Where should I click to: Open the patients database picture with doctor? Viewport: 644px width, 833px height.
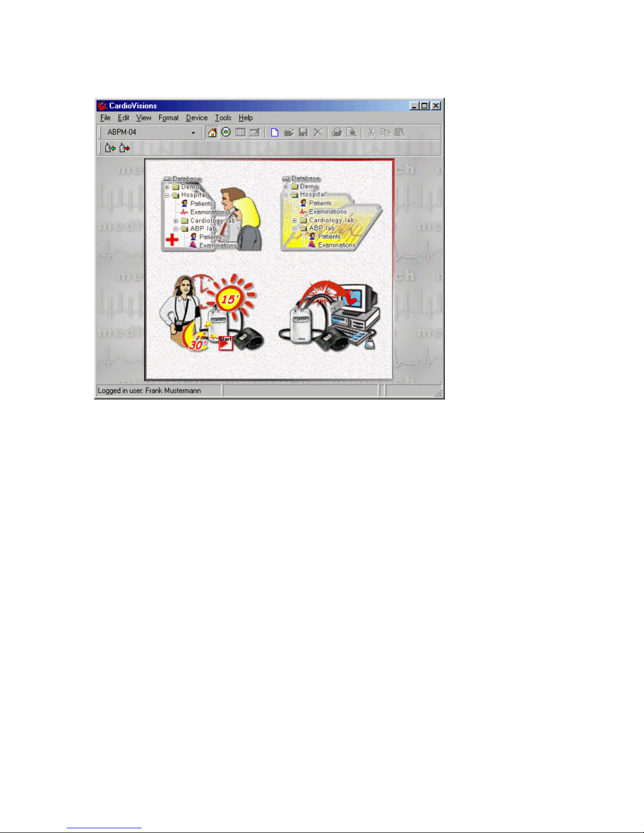click(x=212, y=213)
